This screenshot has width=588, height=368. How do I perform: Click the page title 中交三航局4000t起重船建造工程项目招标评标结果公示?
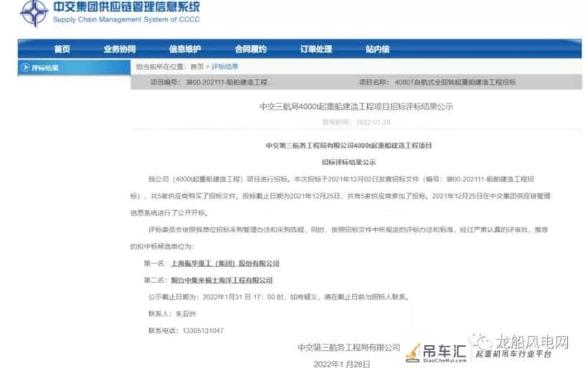pos(356,107)
